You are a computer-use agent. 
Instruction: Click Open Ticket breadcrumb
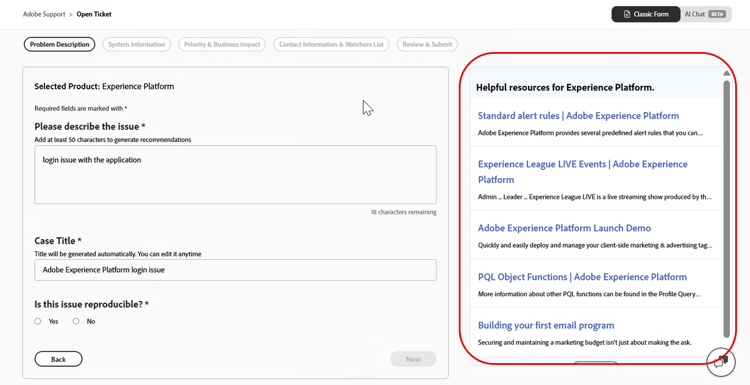tap(94, 14)
